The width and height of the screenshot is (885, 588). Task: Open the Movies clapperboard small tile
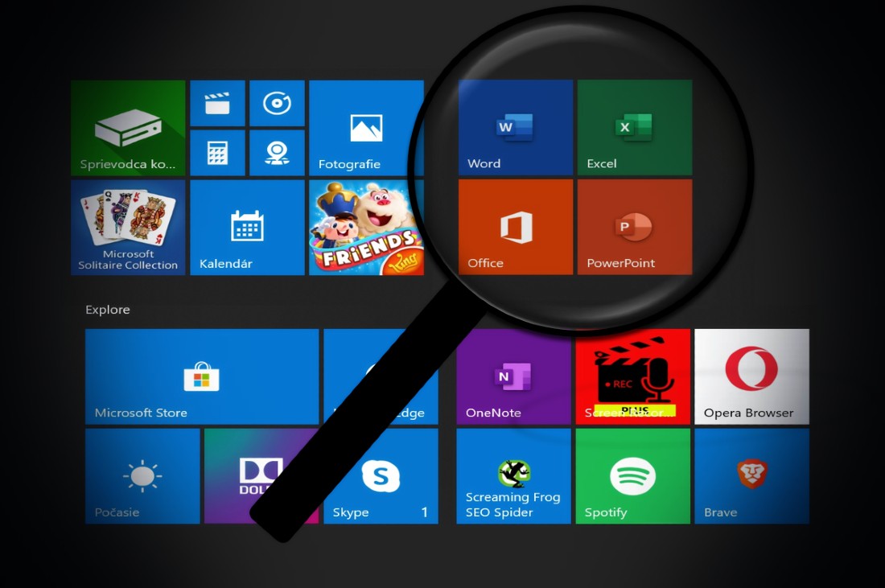[x=217, y=103]
